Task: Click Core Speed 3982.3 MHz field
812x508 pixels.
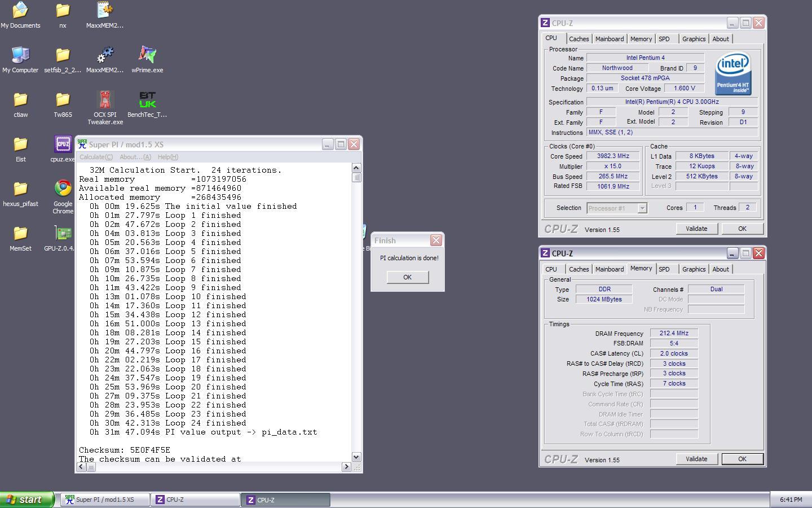Action: click(x=613, y=156)
